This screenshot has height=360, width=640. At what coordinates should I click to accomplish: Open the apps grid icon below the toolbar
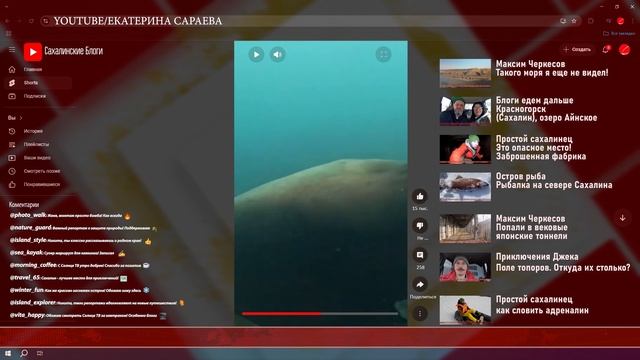click(9, 33)
